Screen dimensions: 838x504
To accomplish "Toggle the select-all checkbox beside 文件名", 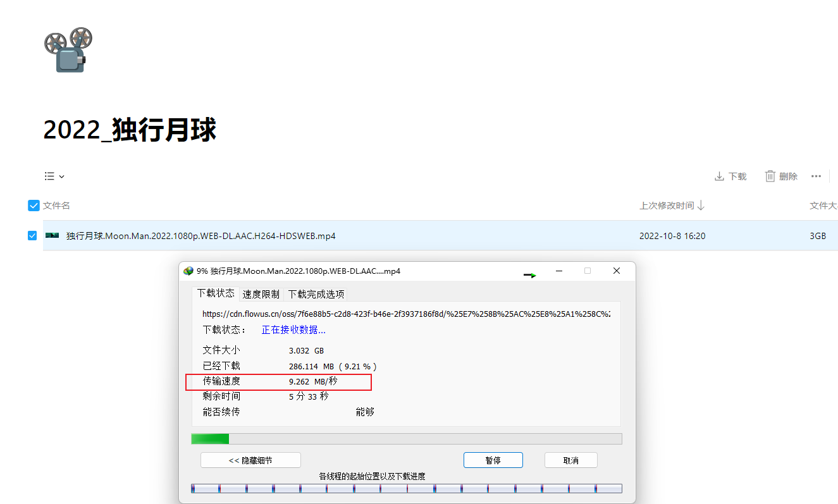I will 34,206.
